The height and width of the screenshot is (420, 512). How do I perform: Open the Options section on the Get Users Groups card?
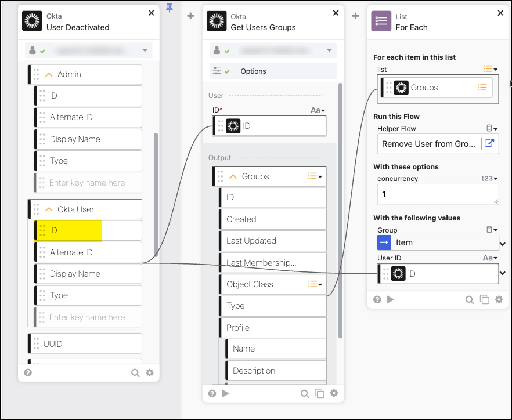(x=273, y=71)
